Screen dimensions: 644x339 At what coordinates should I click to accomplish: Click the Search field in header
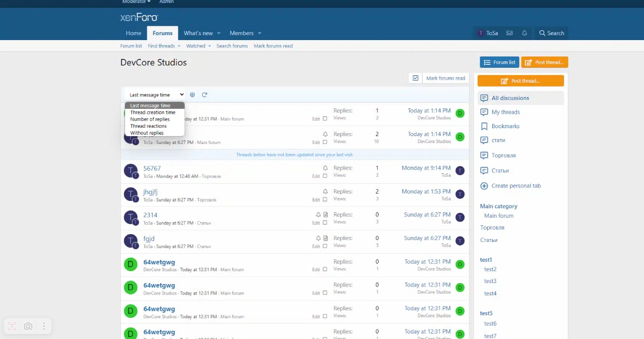(x=551, y=33)
